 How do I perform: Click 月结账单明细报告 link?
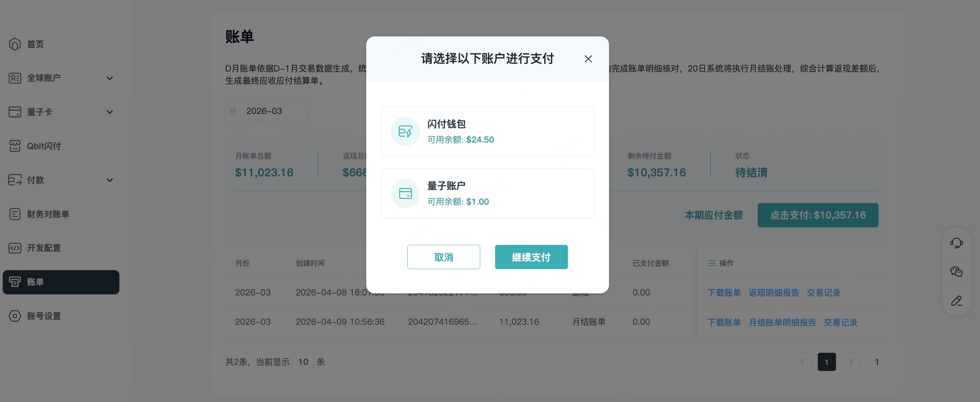pos(782,322)
